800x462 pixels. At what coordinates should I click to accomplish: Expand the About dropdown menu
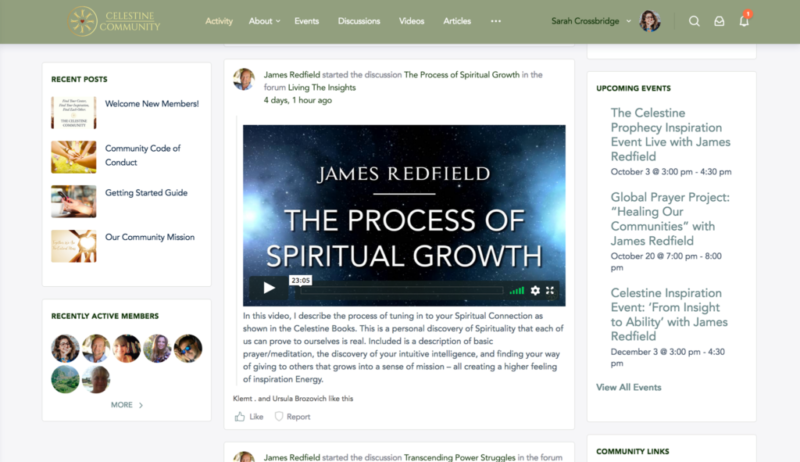pyautogui.click(x=264, y=21)
